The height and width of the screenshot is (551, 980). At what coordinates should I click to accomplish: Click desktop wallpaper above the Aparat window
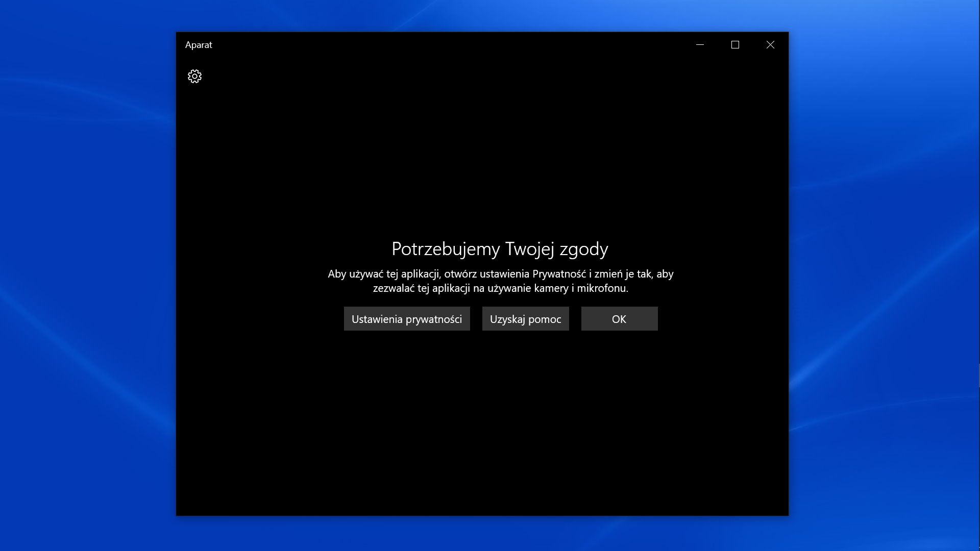click(x=482, y=15)
